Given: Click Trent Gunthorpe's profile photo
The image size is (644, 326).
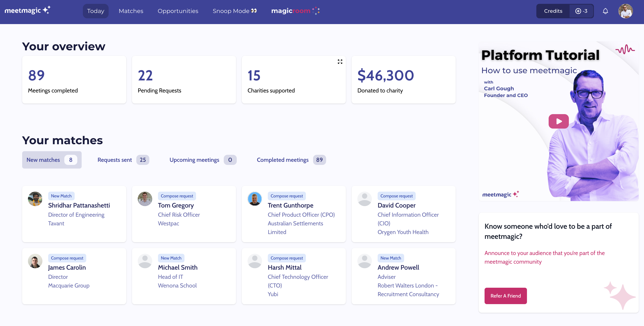Looking at the screenshot, I should click(255, 199).
